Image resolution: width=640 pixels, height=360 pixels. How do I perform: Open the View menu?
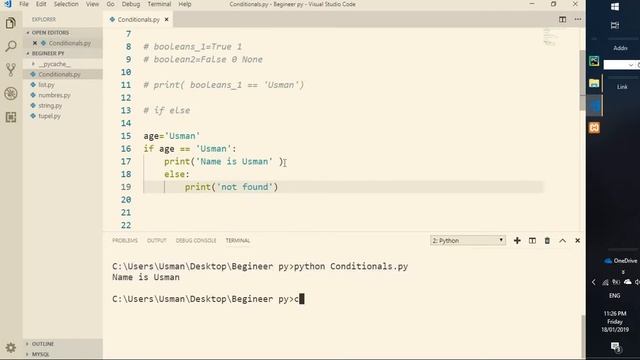pos(92,4)
